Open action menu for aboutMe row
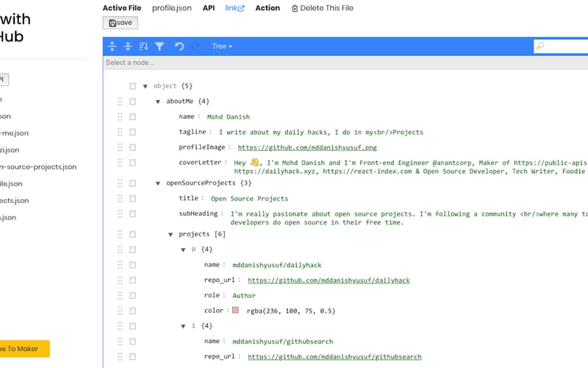 click(x=132, y=102)
